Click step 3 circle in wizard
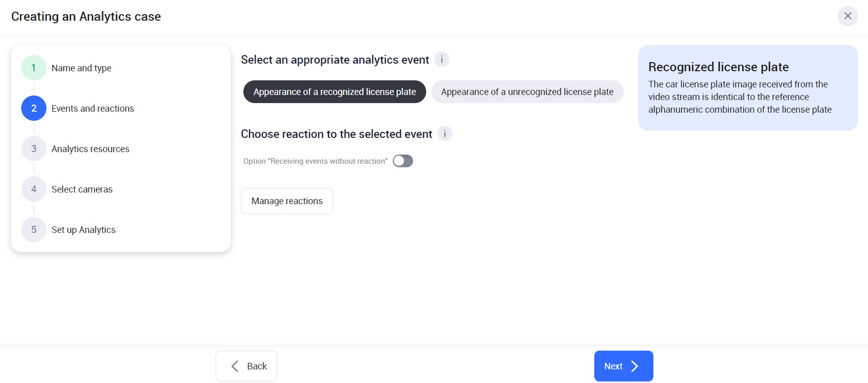 tap(34, 149)
